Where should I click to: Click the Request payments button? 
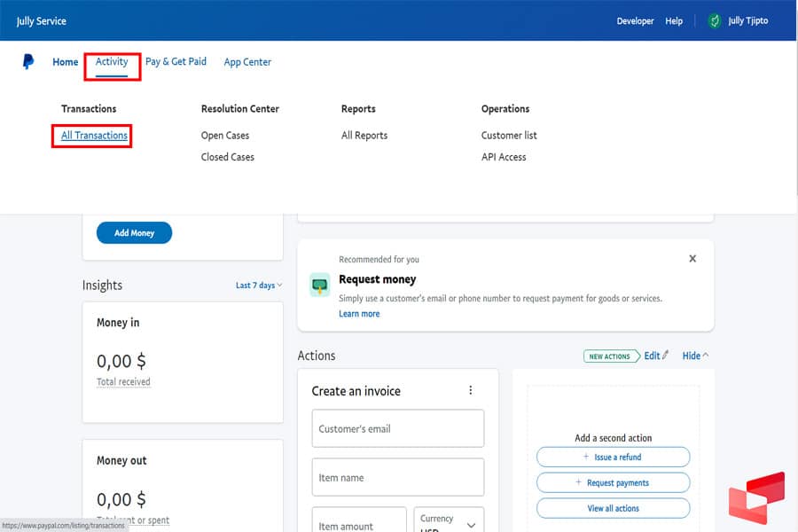(x=613, y=483)
